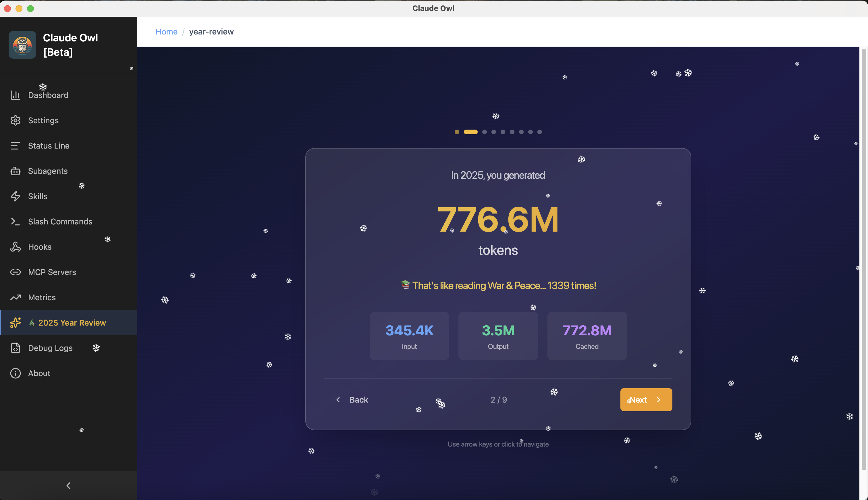Image resolution: width=868 pixels, height=500 pixels.
Task: Select the Skills lightning bolt icon
Action: point(15,197)
